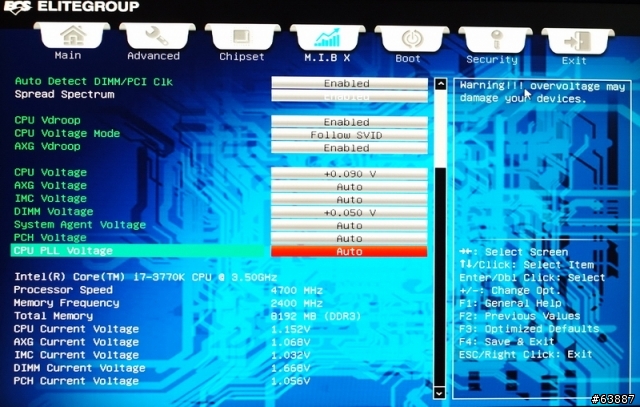Viewport: 640px width, 407px height.
Task: Click the overvoltage warning help text
Action: pos(542,92)
